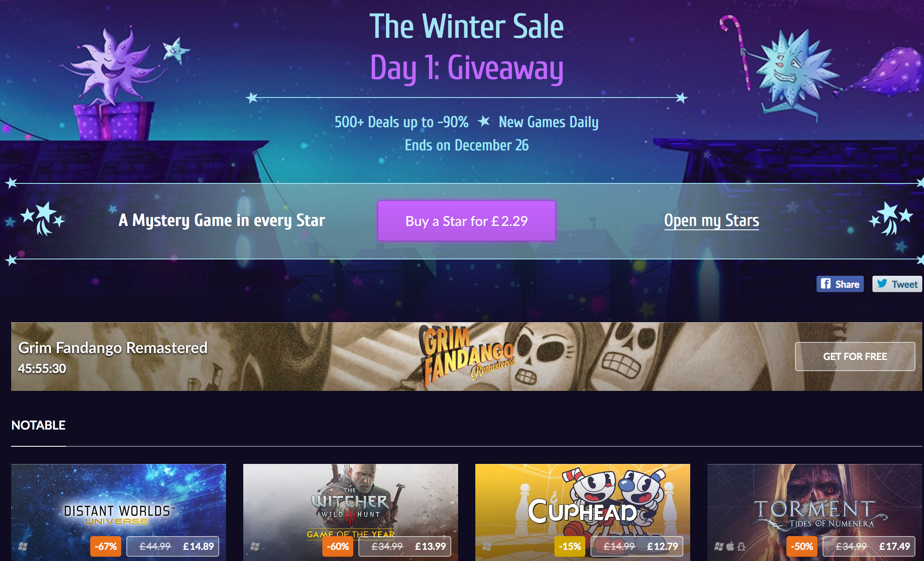Select the NOTABLE tab
Image resolution: width=924 pixels, height=561 pixels.
(38, 425)
